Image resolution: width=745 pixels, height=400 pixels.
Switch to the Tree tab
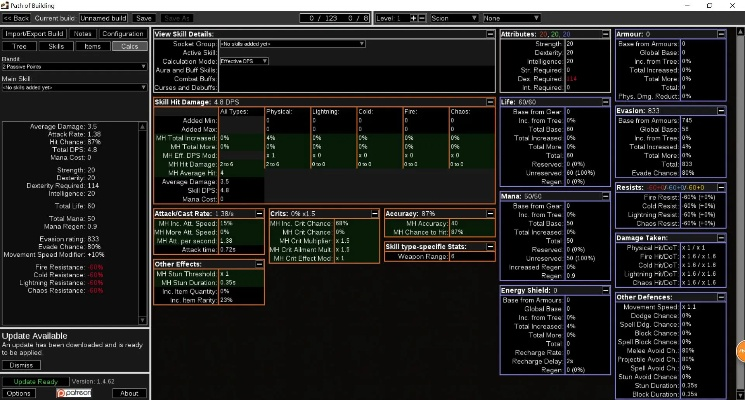point(20,46)
